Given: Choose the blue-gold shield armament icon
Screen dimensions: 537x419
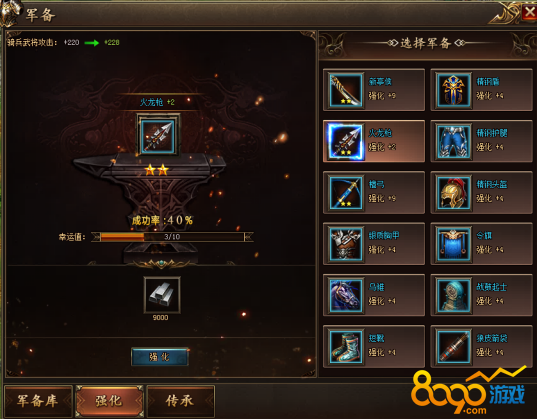Looking at the screenshot, I should coord(453,90).
